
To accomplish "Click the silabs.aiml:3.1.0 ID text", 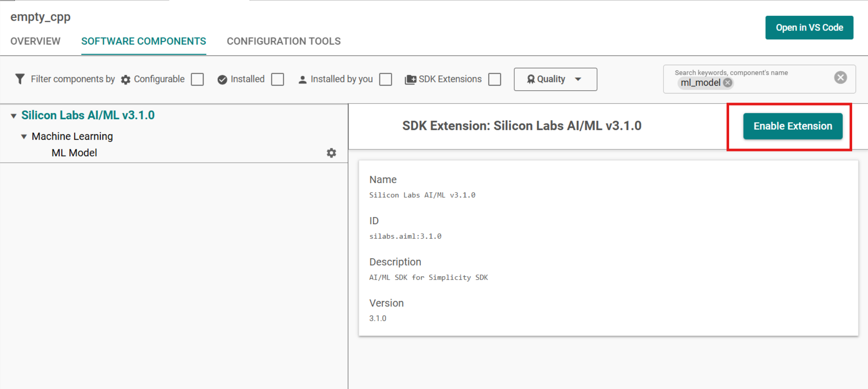I will (x=405, y=236).
